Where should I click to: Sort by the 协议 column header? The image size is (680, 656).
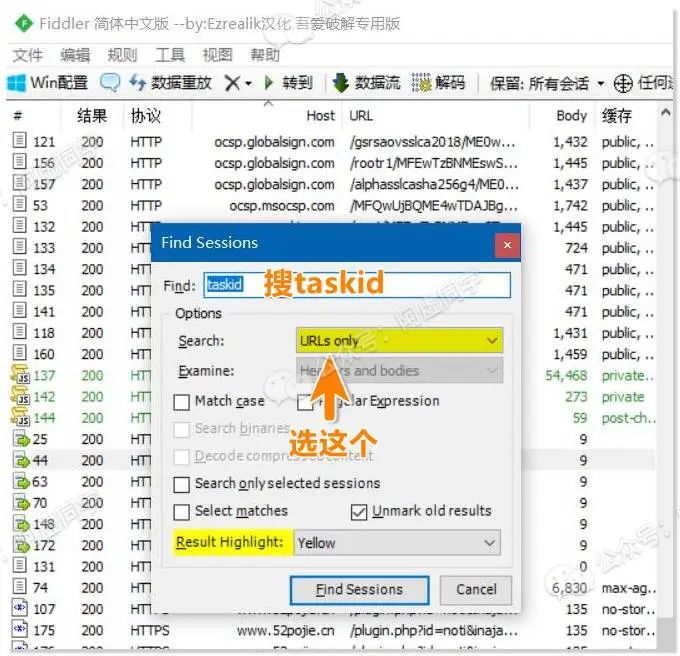[x=146, y=116]
